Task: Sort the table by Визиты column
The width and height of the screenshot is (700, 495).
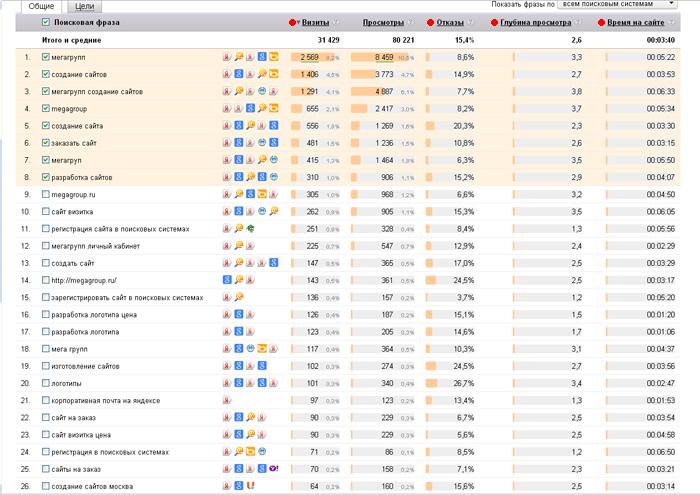Action: coord(315,22)
